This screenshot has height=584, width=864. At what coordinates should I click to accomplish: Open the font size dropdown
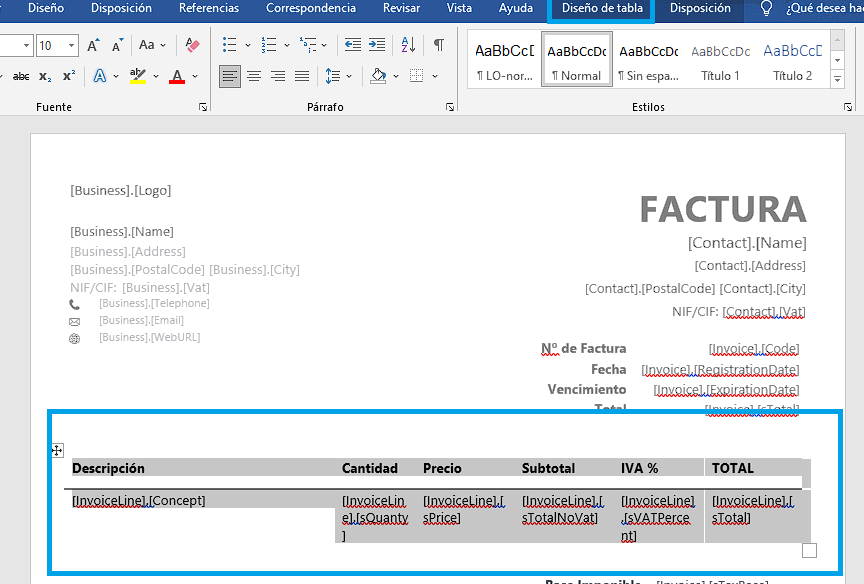pos(72,46)
